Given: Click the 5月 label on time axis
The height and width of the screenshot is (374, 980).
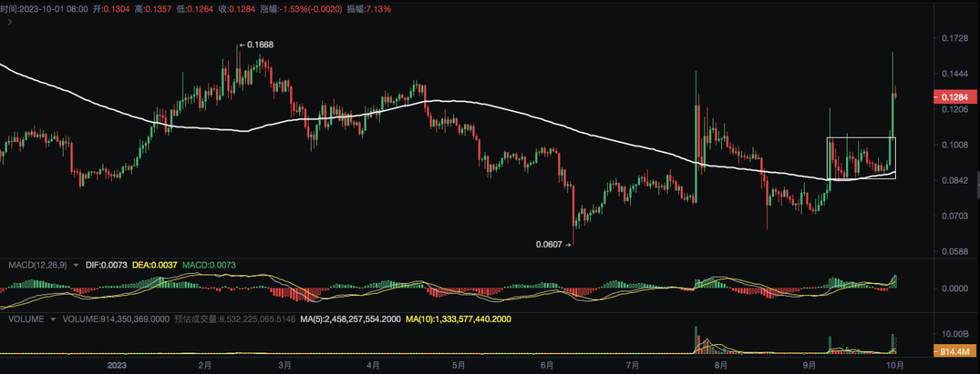Looking at the screenshot, I should pyautogui.click(x=458, y=366).
